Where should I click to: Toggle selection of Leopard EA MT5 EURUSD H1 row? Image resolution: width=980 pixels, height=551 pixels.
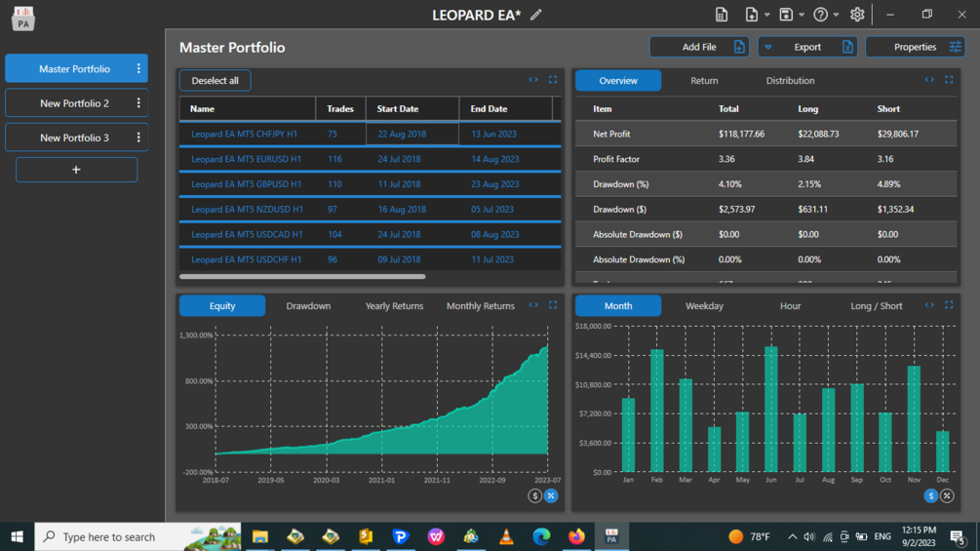pyautogui.click(x=370, y=159)
